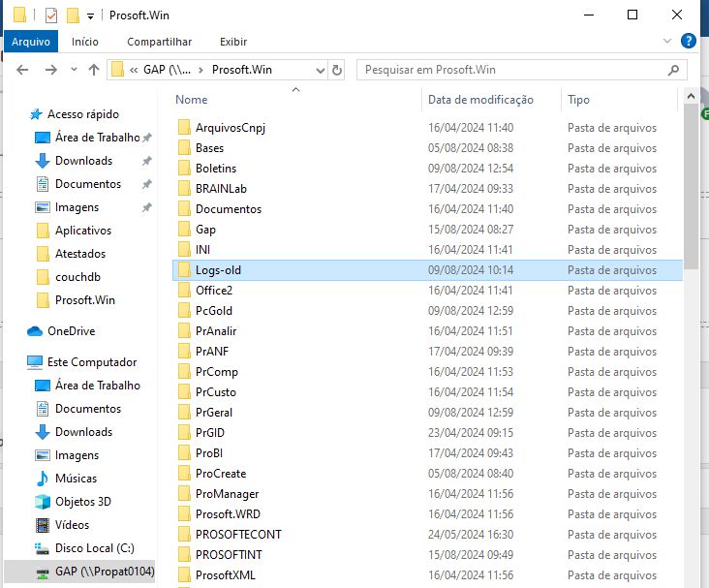Switch to the Exibir ribbon tab

point(233,42)
